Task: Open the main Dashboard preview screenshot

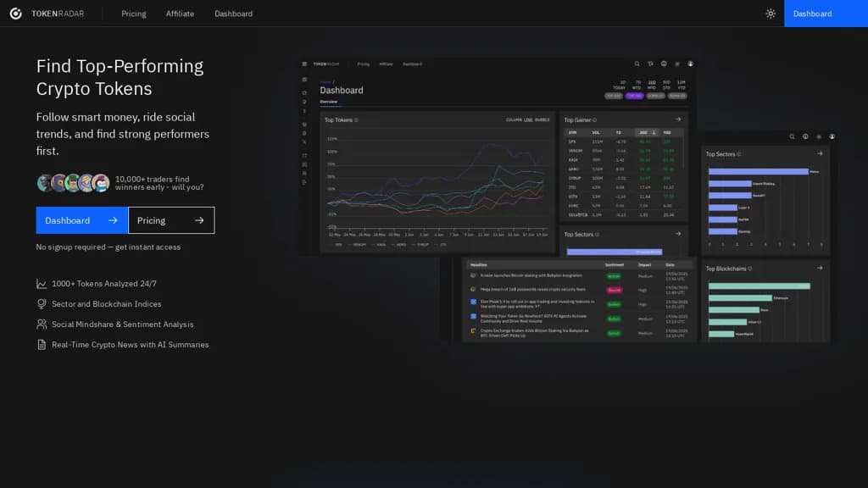Action: coord(497,156)
